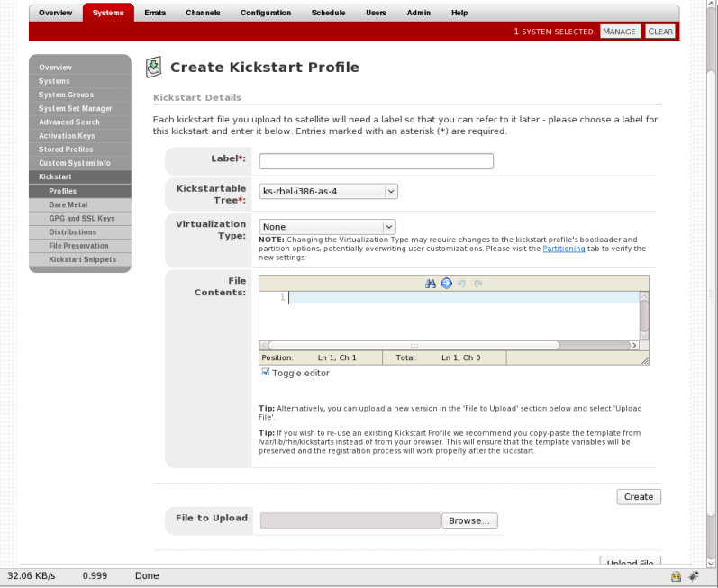This screenshot has width=718, height=588.
Task: Follow the Partitioning link
Action: click(563, 248)
